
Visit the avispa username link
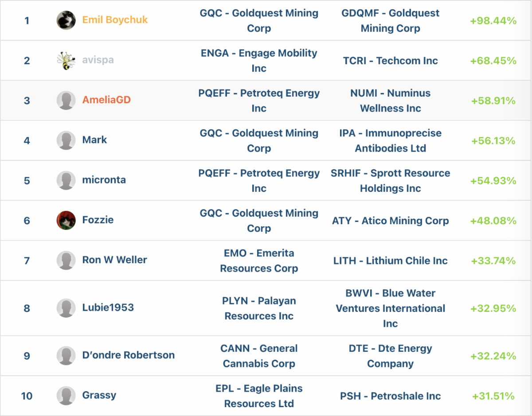pyautogui.click(x=98, y=60)
